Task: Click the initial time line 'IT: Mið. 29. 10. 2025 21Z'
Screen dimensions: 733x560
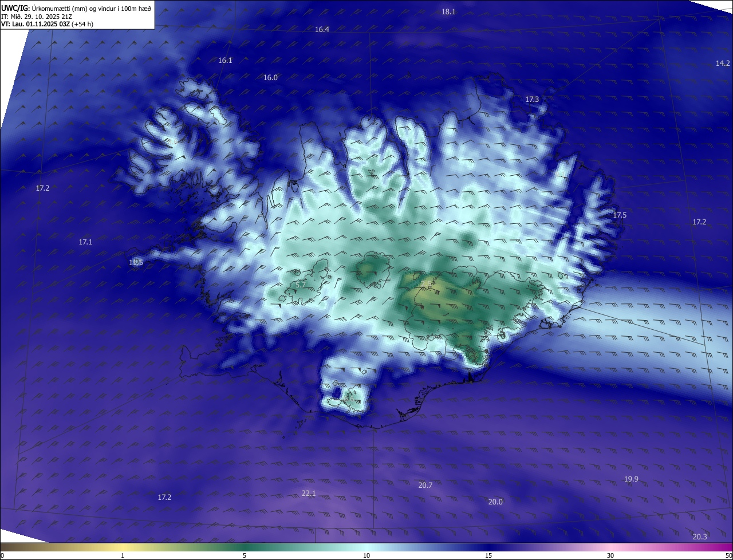Action: point(37,17)
